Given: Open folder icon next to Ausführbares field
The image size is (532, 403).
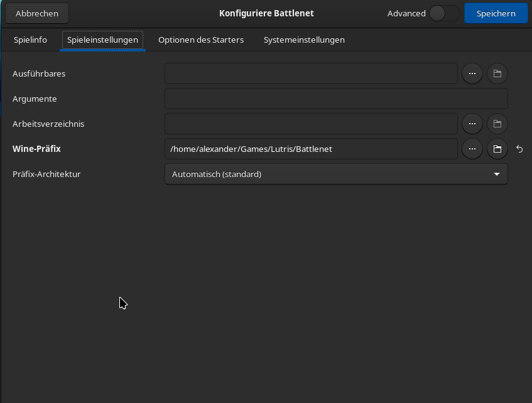Looking at the screenshot, I should (497, 73).
